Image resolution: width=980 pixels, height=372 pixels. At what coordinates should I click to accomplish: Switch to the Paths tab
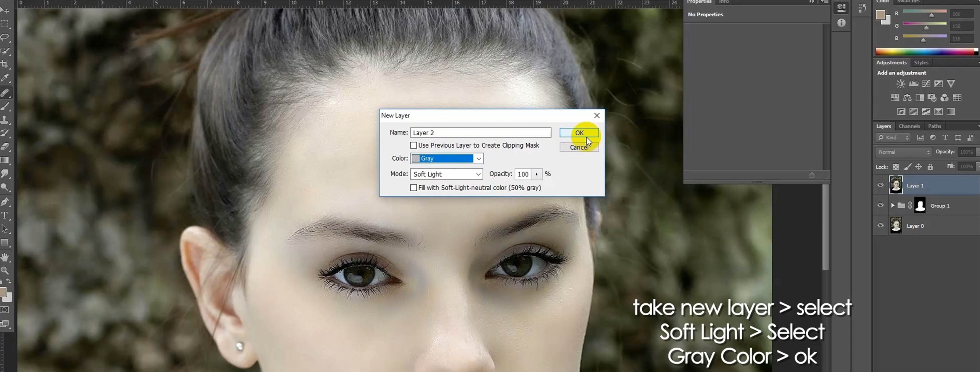[934, 126]
